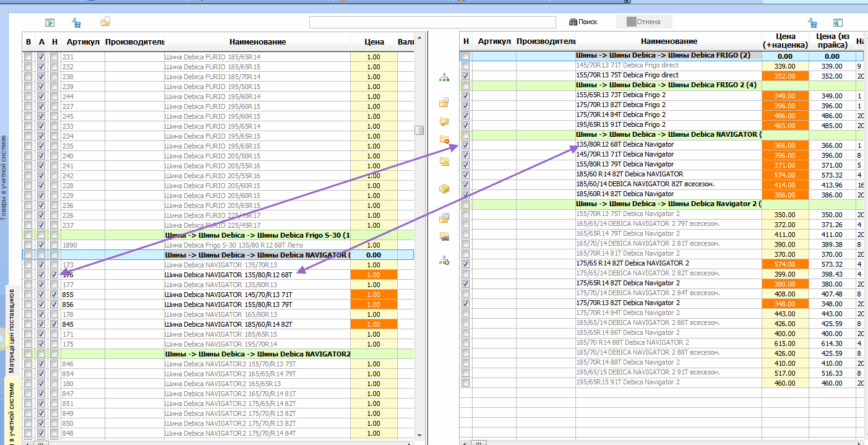Click the right table horizontal scrollbar thumb
The width and height of the screenshot is (868, 445).
point(479,443)
